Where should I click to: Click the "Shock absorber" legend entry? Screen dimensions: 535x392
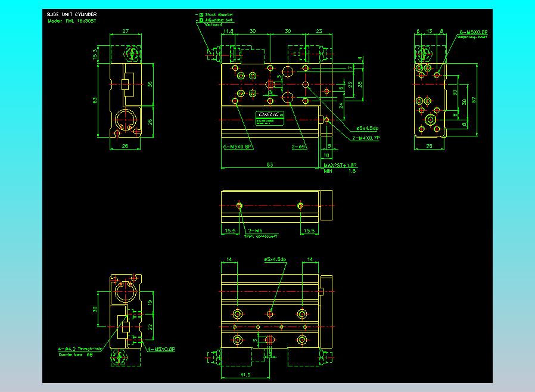click(219, 15)
